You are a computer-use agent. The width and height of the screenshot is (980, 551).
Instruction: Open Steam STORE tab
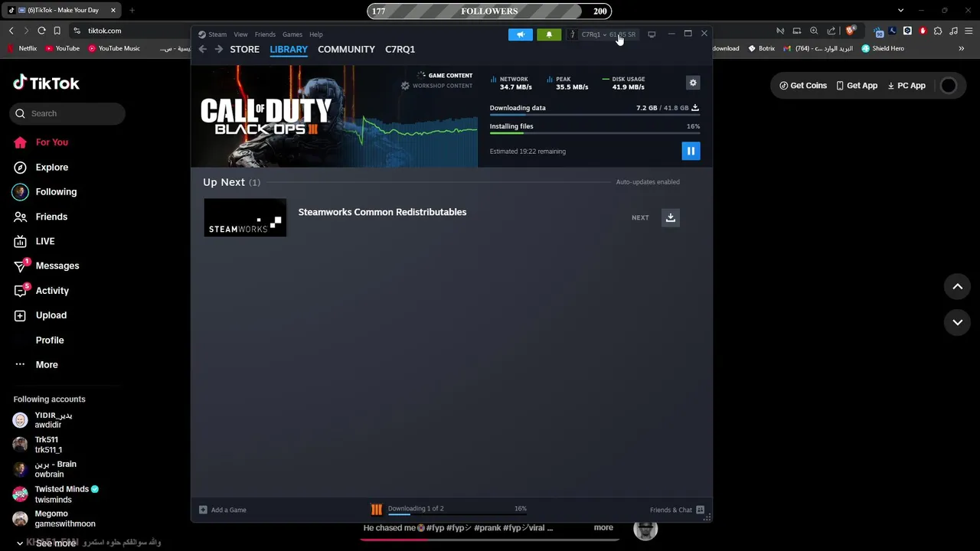(x=245, y=49)
